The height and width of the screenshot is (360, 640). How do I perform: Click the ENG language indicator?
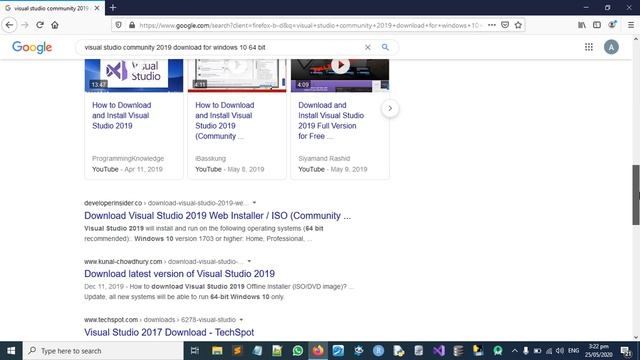pyautogui.click(x=573, y=351)
